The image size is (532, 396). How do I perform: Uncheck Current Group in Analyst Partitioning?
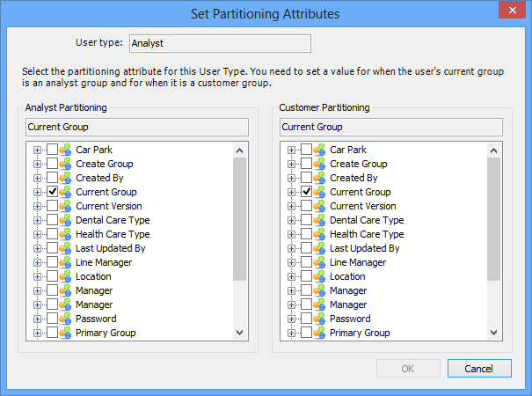[x=52, y=192]
